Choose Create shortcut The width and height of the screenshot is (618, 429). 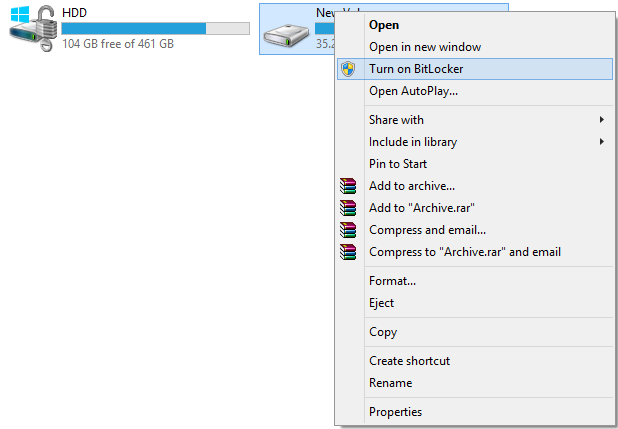pyautogui.click(x=475, y=361)
